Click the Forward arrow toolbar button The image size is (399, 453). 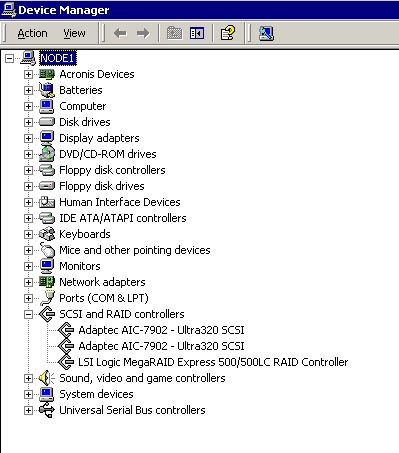tap(143, 33)
